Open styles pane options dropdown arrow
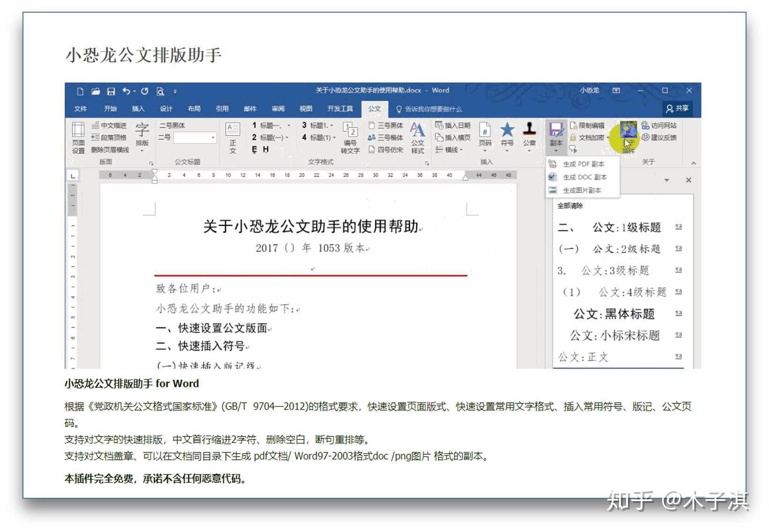769x532 pixels. point(667,180)
